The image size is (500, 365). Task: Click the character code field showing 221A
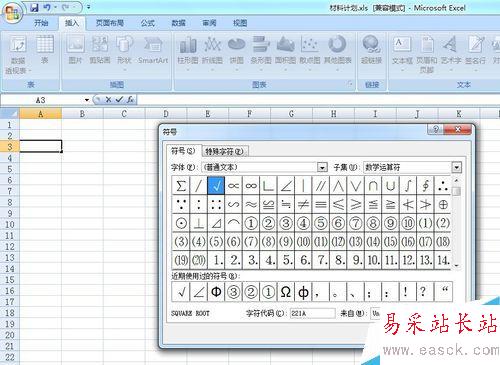coord(312,313)
